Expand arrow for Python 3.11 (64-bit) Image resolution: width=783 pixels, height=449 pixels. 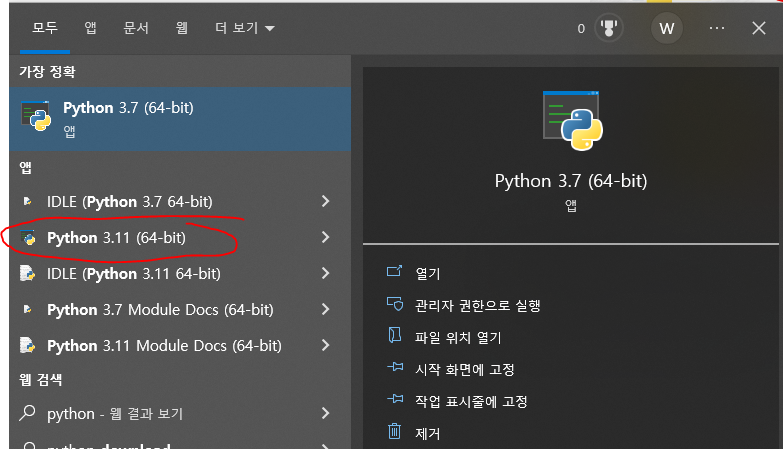326,237
